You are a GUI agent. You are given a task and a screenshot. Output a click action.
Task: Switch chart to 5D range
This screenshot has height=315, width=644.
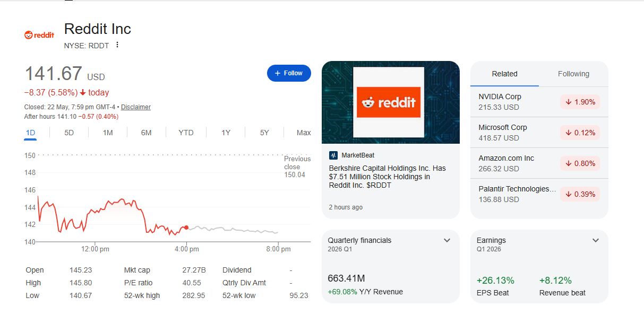click(x=69, y=133)
